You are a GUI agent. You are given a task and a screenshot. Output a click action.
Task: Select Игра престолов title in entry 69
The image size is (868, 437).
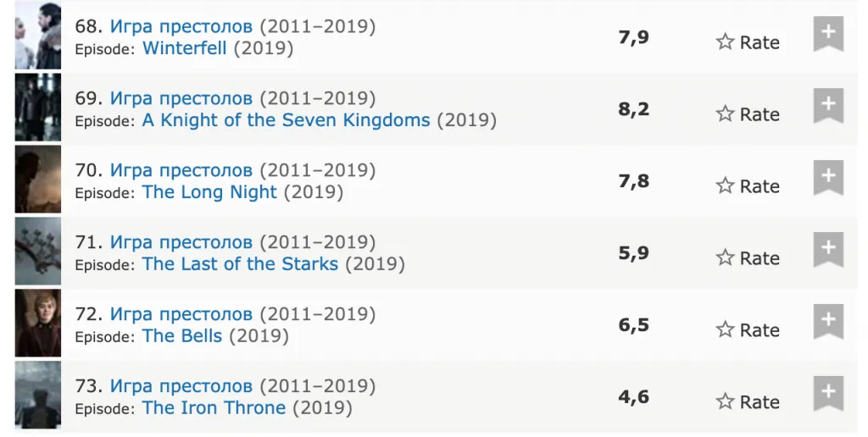[181, 98]
